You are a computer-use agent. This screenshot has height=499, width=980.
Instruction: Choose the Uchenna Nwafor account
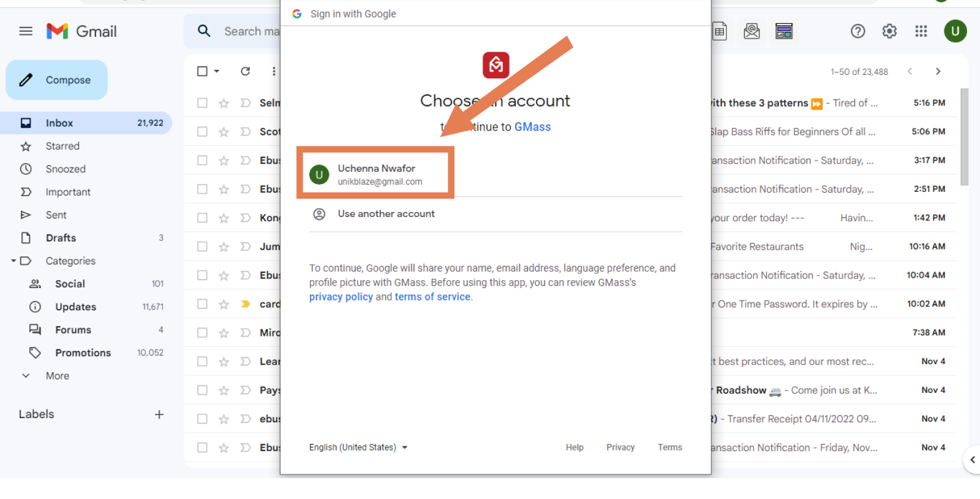pyautogui.click(x=375, y=174)
